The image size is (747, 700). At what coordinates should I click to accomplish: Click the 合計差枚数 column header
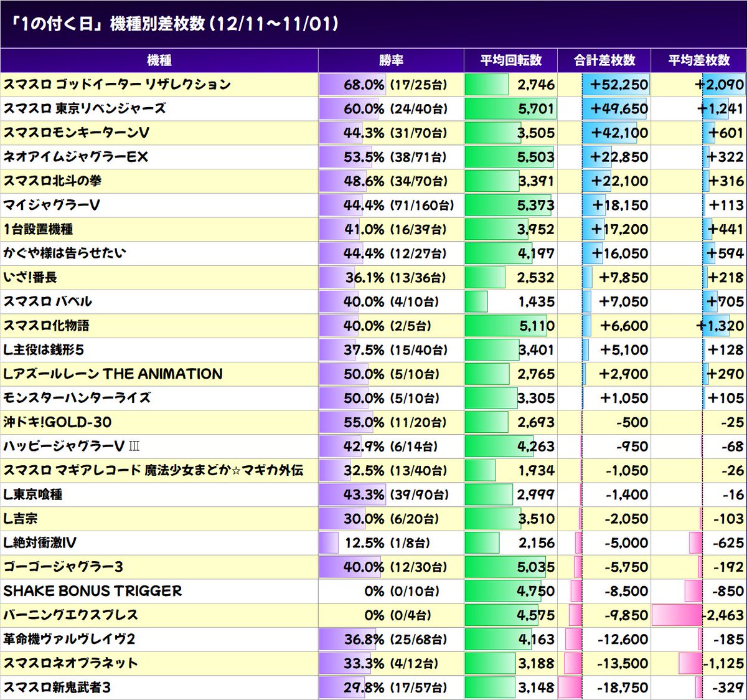tap(604, 60)
